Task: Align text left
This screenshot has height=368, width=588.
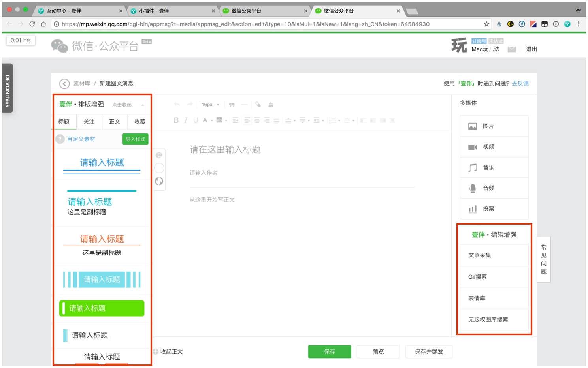Action: pos(247,120)
